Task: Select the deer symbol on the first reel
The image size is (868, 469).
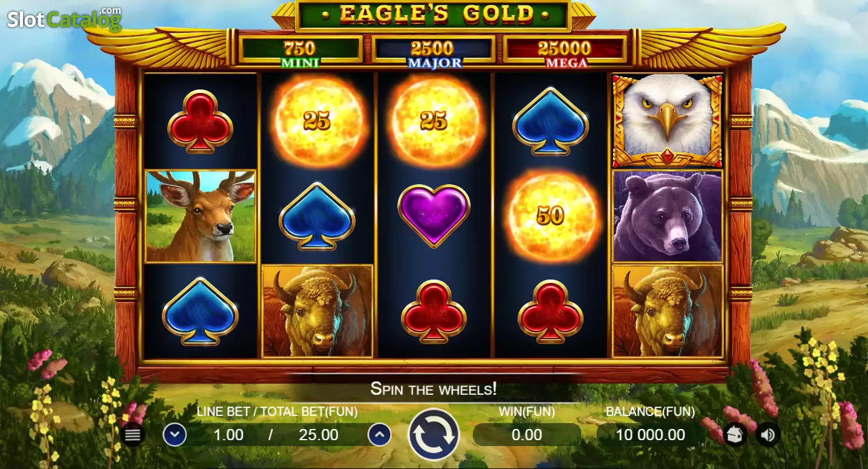Action: point(201,216)
